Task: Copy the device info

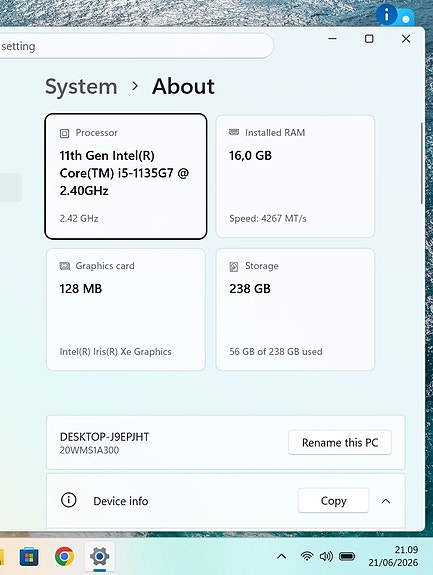Action: [x=333, y=500]
